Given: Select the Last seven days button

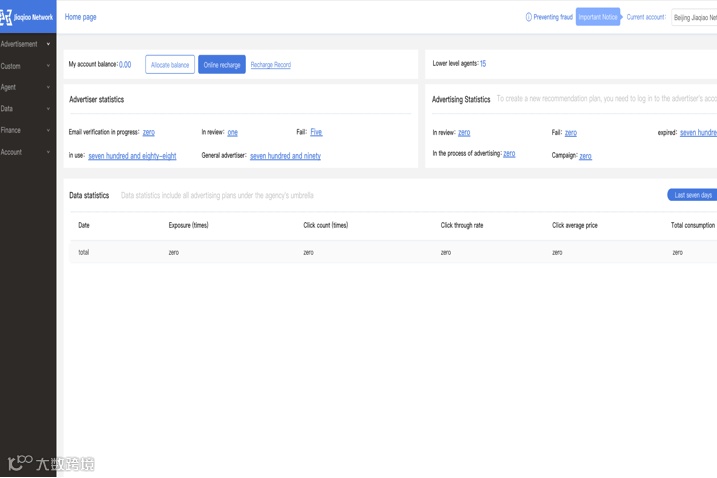Looking at the screenshot, I should pos(692,195).
